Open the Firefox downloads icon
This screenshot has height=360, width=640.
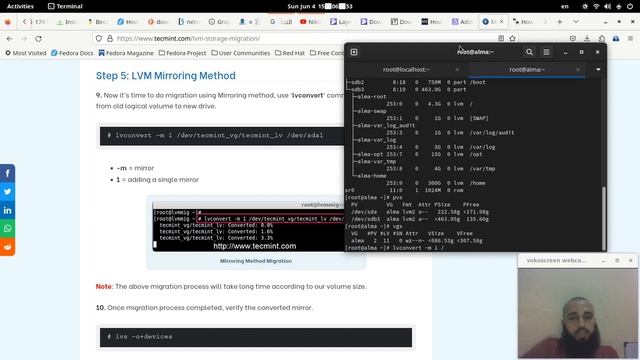point(587,38)
